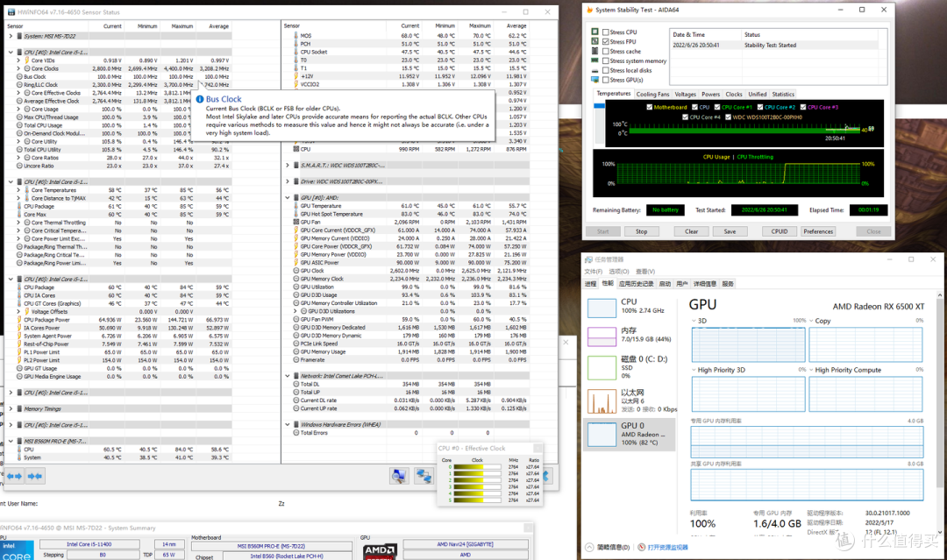The width and height of the screenshot is (947, 560).
Task: Open the sensor search monitor icon in HWiNFO
Action: click(x=399, y=476)
